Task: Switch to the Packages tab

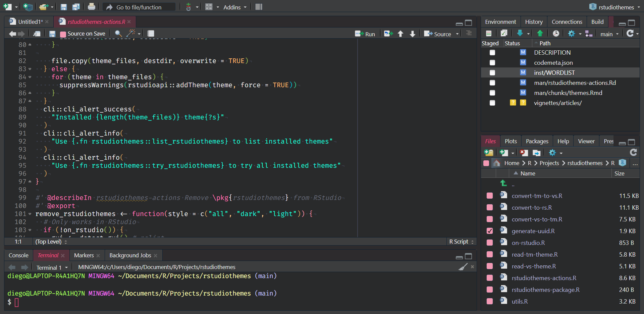Action: 537,141
